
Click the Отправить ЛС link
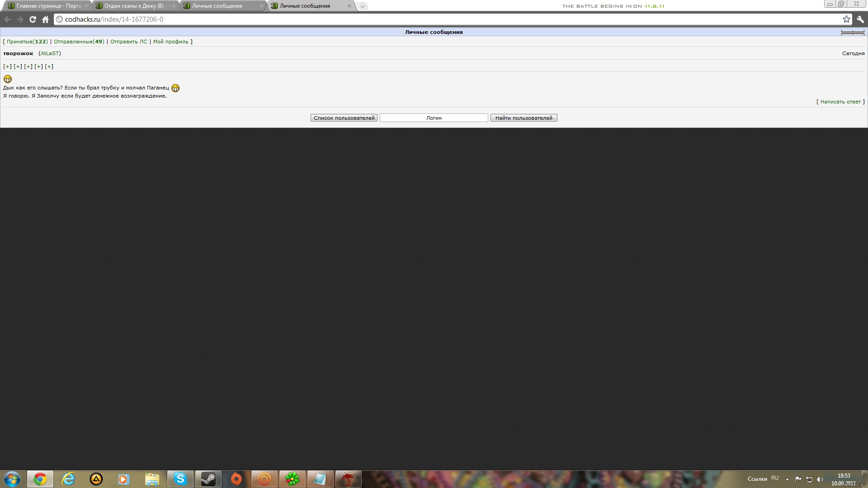tap(129, 42)
